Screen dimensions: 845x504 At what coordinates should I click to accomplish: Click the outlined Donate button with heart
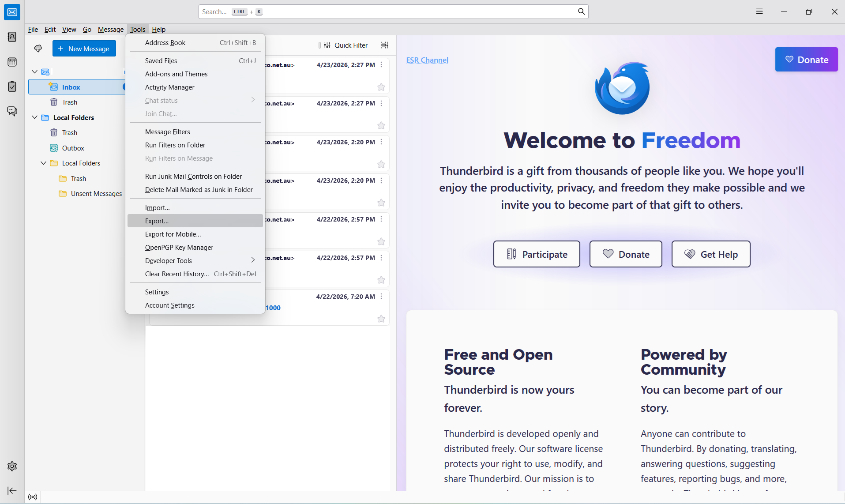click(x=626, y=254)
